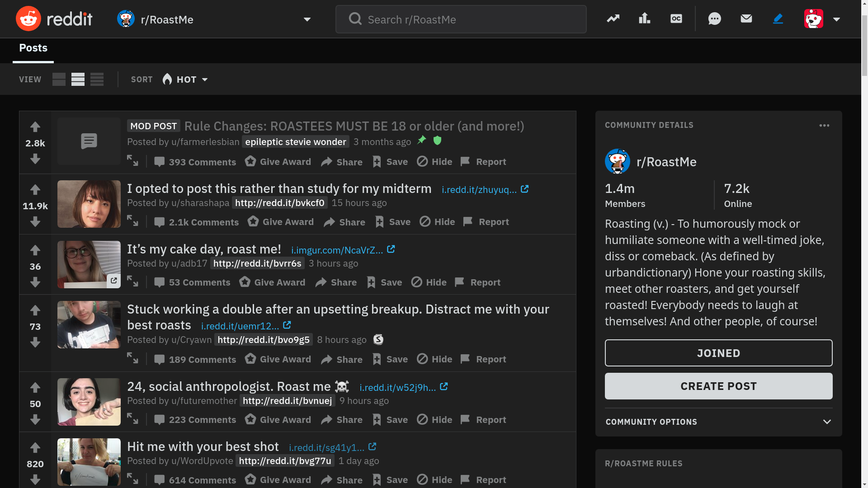Downvote the upsetting breakup double shift post
The image size is (868, 488).
pyautogui.click(x=35, y=342)
